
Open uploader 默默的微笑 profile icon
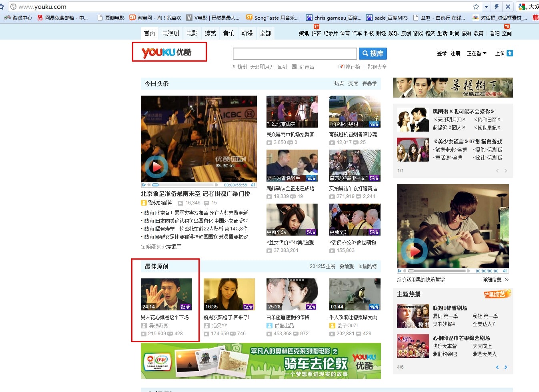click(x=144, y=203)
